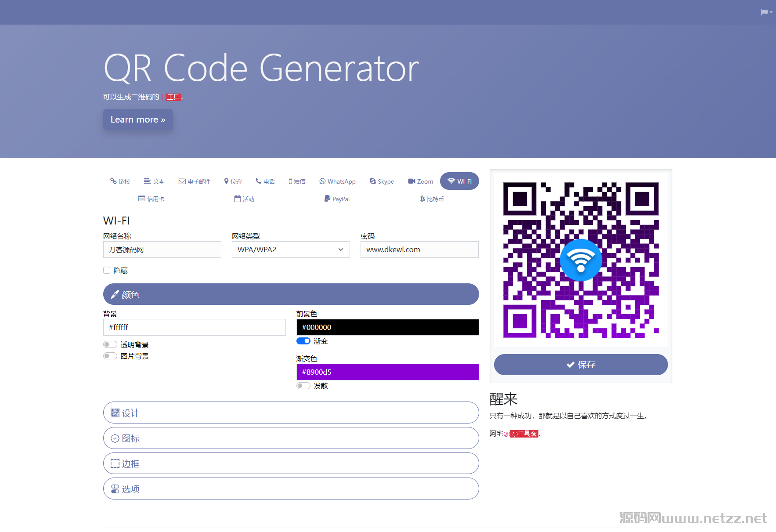This screenshot has height=532, width=776.
Task: Select the WhatsApp tab label
Action: [x=342, y=181]
